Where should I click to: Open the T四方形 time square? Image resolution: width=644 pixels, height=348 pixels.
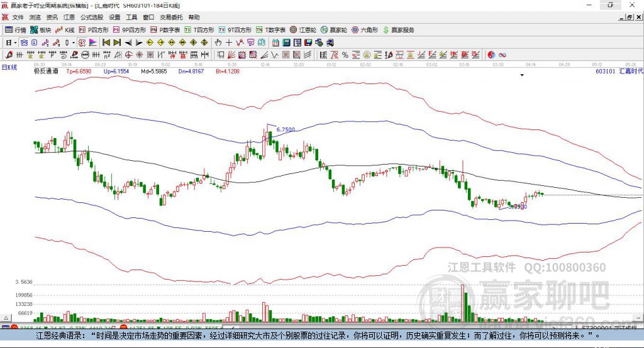[x=199, y=30]
